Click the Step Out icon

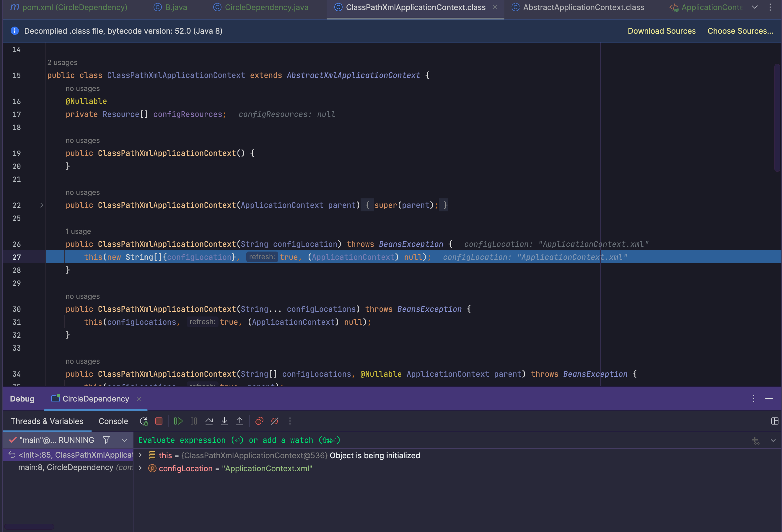[240, 421]
